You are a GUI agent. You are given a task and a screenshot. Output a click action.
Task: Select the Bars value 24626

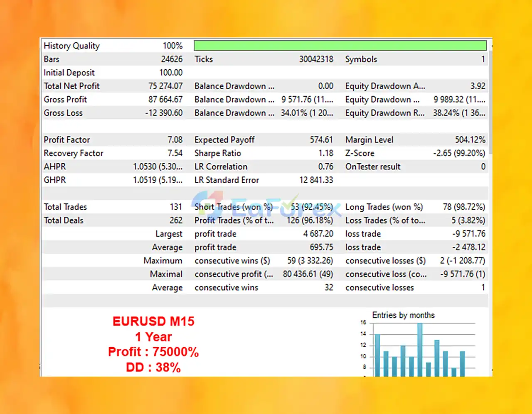click(172, 59)
